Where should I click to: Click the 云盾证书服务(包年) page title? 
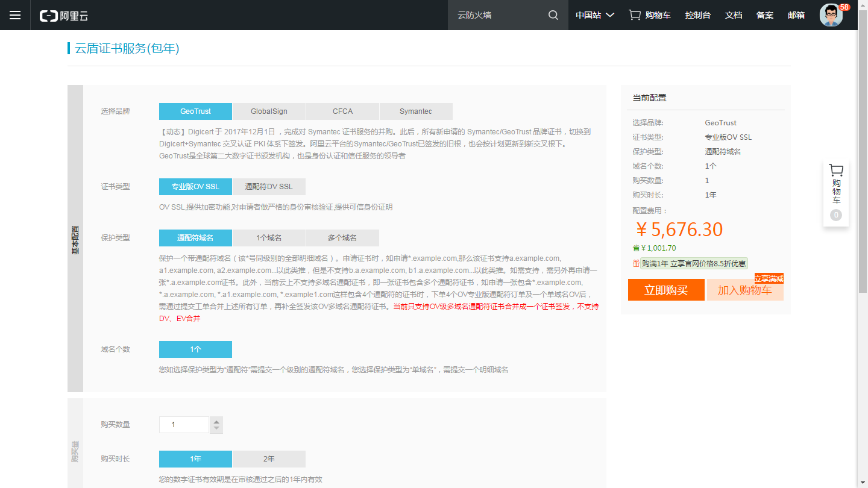127,48
